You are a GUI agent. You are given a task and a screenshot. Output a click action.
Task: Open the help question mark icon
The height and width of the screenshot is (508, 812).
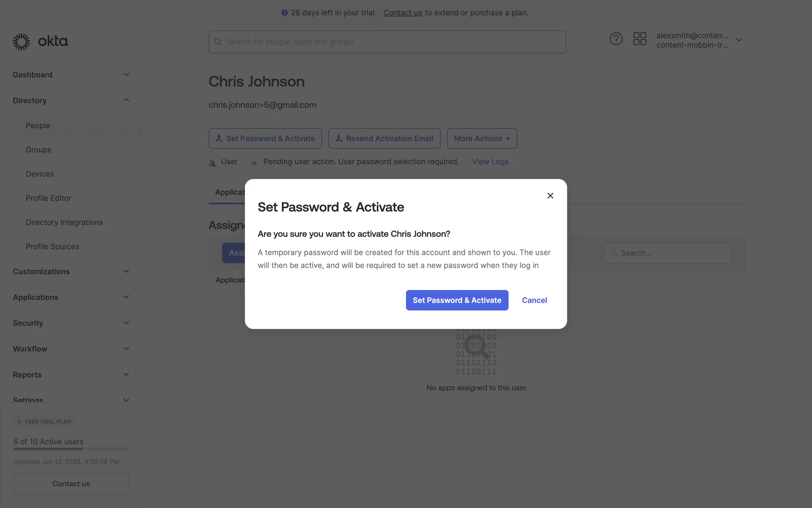coord(616,39)
